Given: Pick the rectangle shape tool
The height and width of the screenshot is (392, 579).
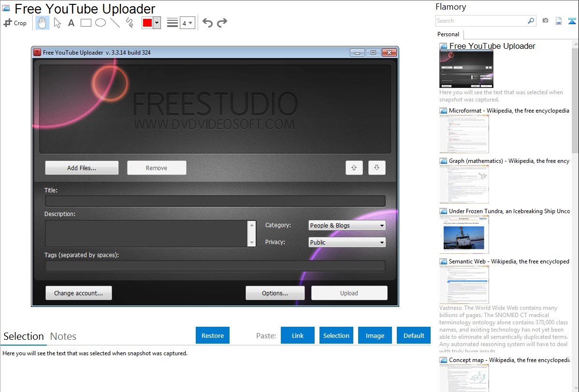Looking at the screenshot, I should (86, 23).
